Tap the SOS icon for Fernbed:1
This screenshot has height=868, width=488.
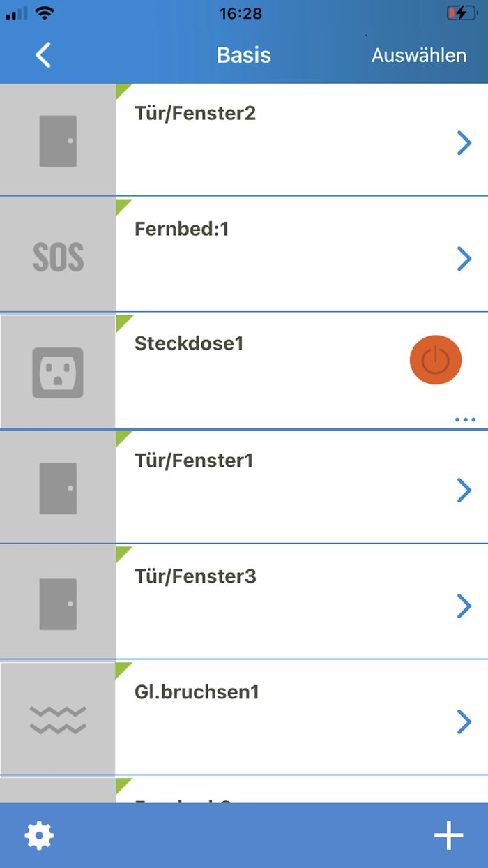tap(58, 257)
